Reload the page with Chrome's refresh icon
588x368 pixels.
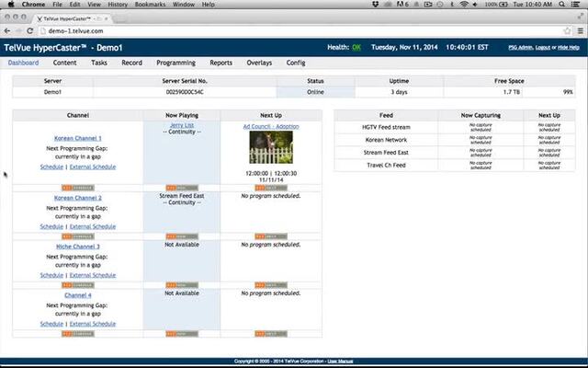tap(31, 30)
